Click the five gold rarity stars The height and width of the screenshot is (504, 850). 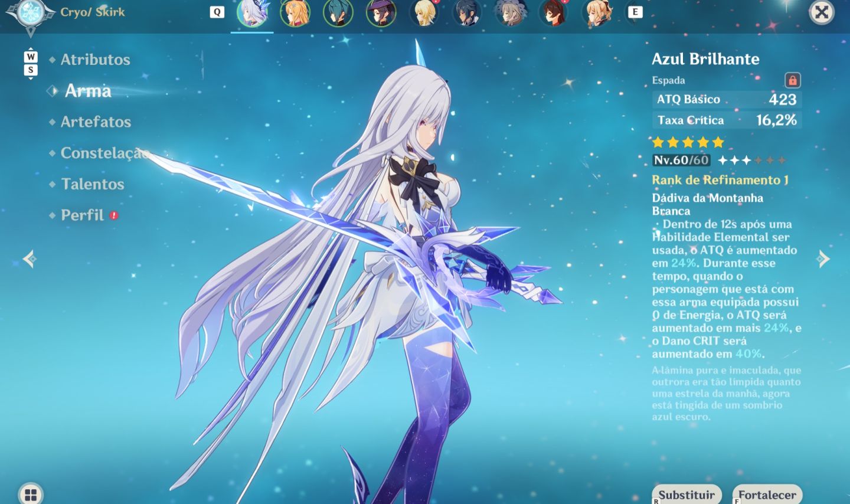click(x=688, y=142)
